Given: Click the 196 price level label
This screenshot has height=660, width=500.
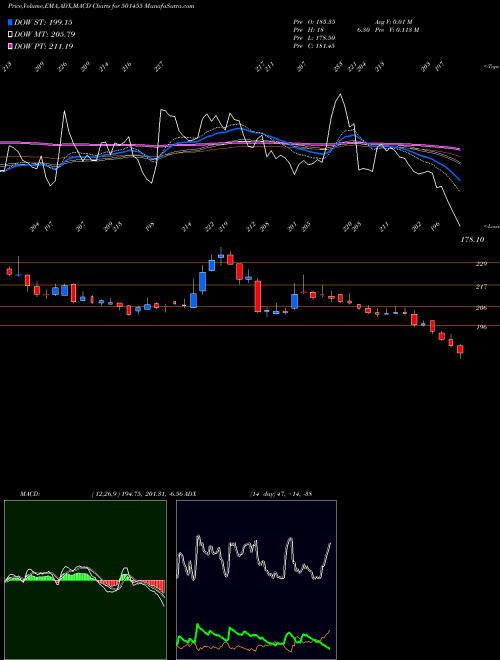Looking at the screenshot, I should point(481,327).
